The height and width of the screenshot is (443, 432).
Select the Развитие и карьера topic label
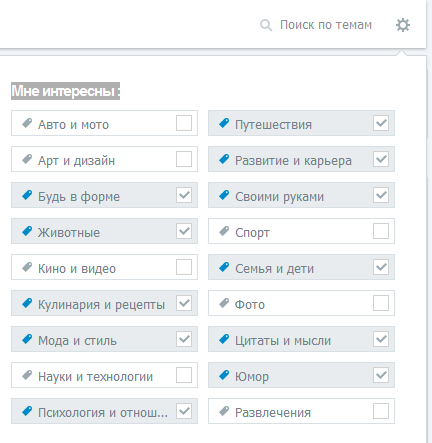point(293,161)
